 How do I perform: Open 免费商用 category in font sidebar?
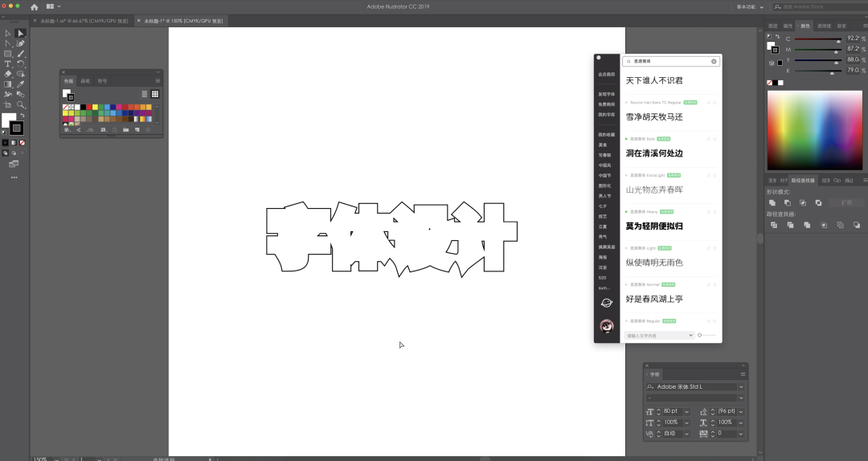coord(606,104)
